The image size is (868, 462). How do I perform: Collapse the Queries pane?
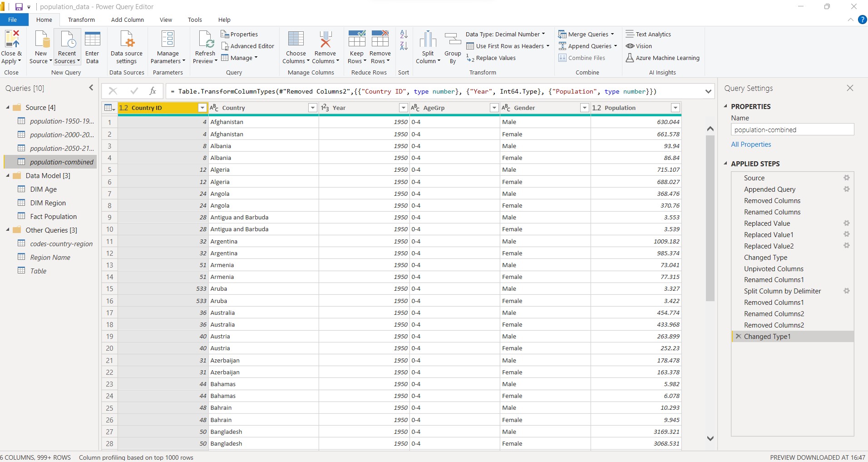tap(91, 88)
